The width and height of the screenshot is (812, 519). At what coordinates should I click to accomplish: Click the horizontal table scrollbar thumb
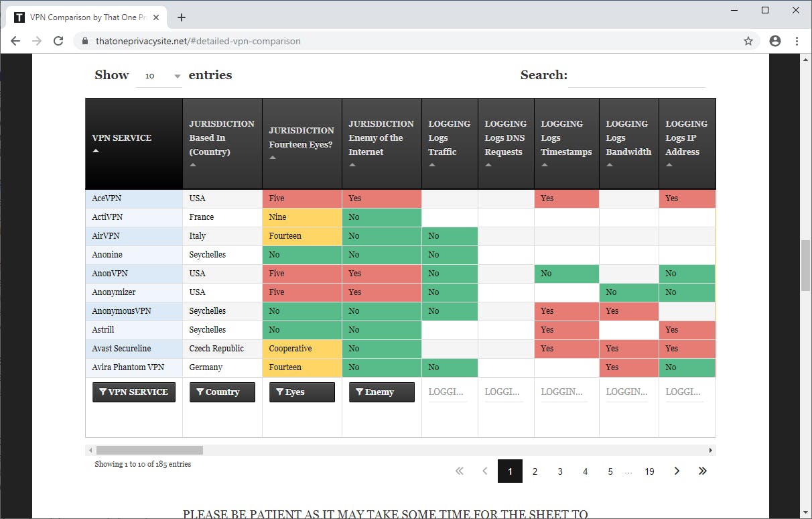click(140, 450)
